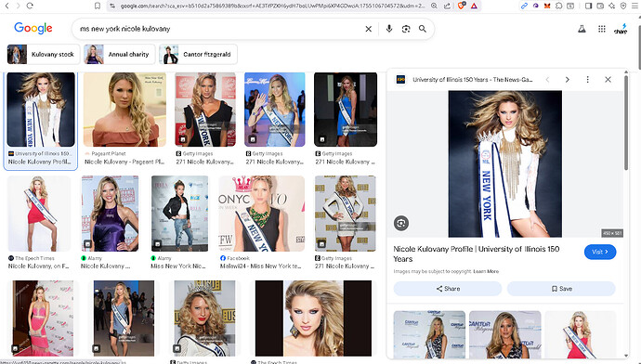Close the image preview panel
The height and width of the screenshot is (364, 641).
pos(608,79)
